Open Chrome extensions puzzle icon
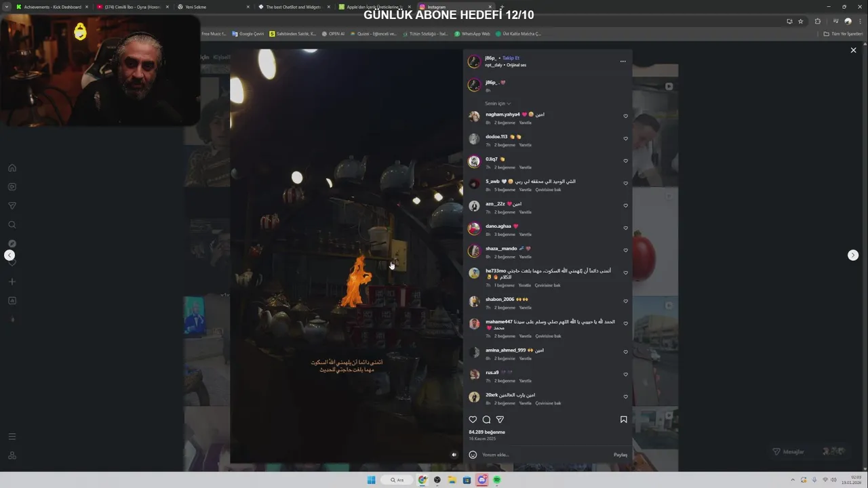The image size is (868, 488). pyautogui.click(x=817, y=21)
